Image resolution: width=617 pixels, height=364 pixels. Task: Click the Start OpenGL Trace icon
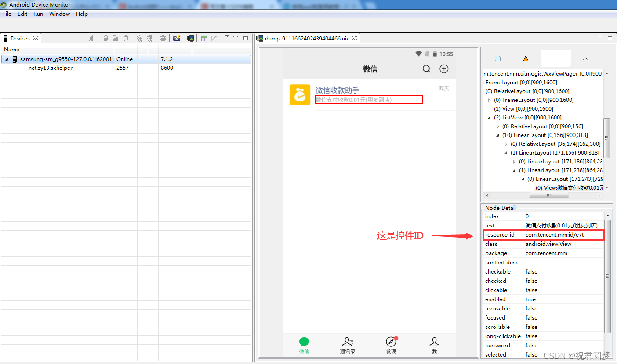pyautogui.click(x=214, y=38)
